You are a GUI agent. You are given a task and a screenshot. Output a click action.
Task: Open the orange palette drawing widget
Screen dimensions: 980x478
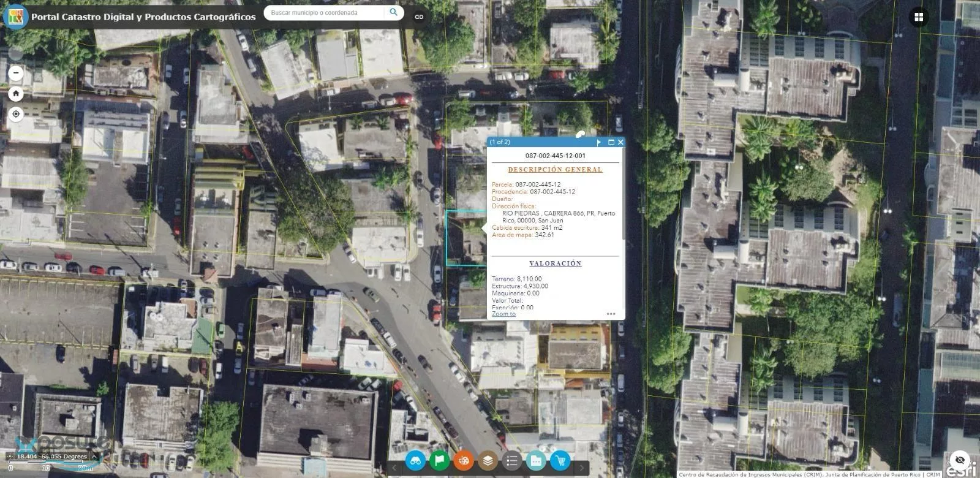[464, 460]
